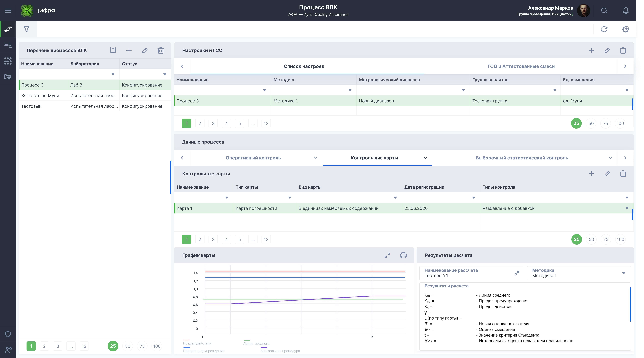Delete selected process in Перечень процессов ВЛК
644x358 pixels.
pos(161,50)
